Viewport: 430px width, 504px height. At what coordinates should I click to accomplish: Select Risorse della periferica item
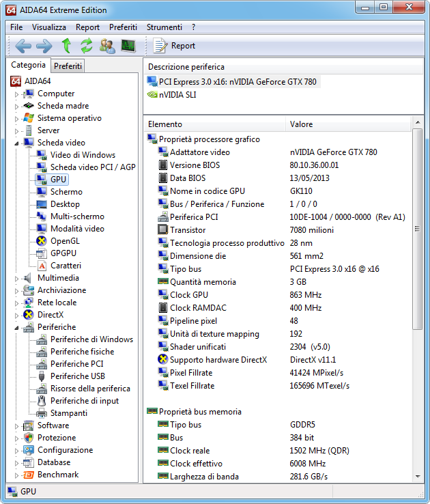[x=90, y=389]
